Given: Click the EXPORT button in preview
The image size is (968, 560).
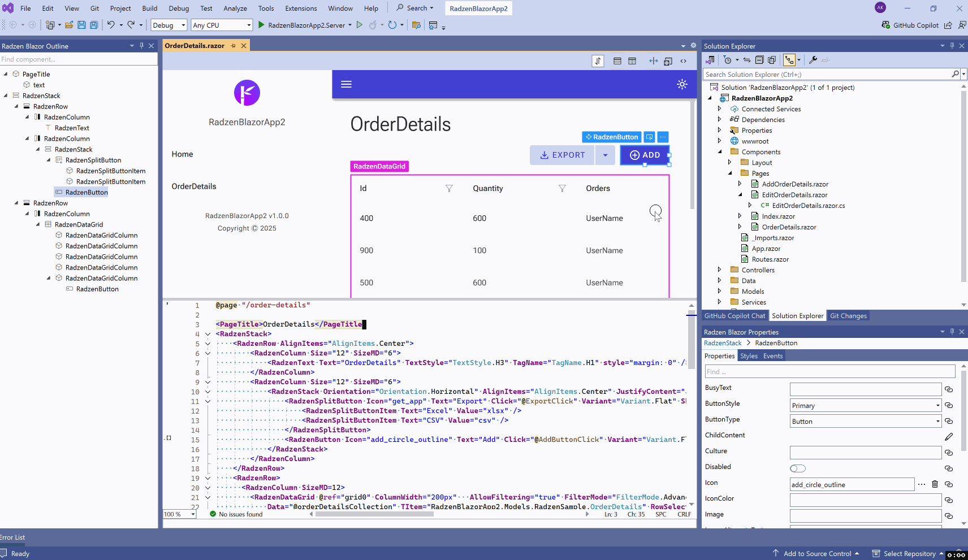Looking at the screenshot, I should [x=562, y=155].
